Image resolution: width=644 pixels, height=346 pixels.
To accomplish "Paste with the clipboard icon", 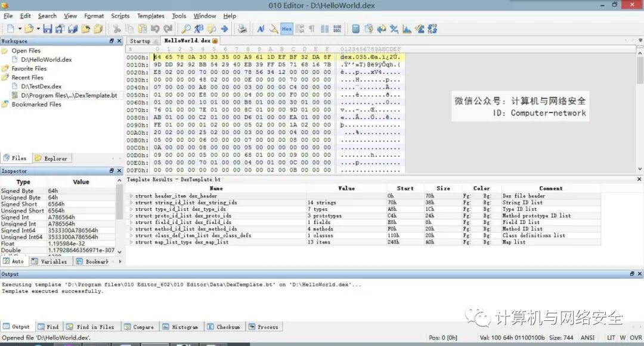I will 142,29.
